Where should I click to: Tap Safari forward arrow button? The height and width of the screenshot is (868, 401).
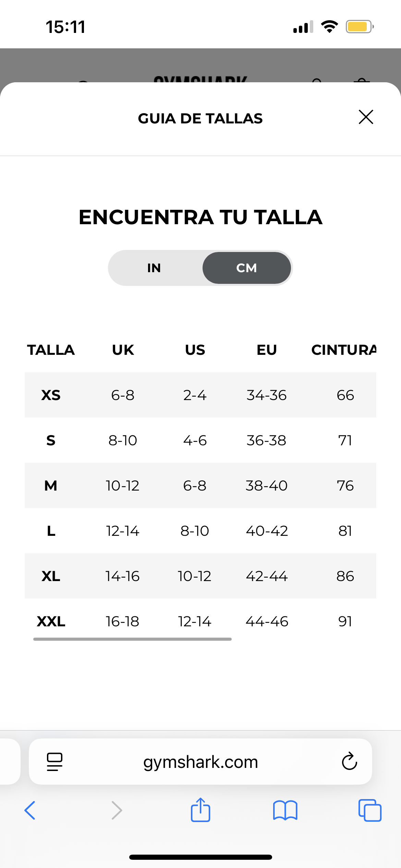click(117, 810)
